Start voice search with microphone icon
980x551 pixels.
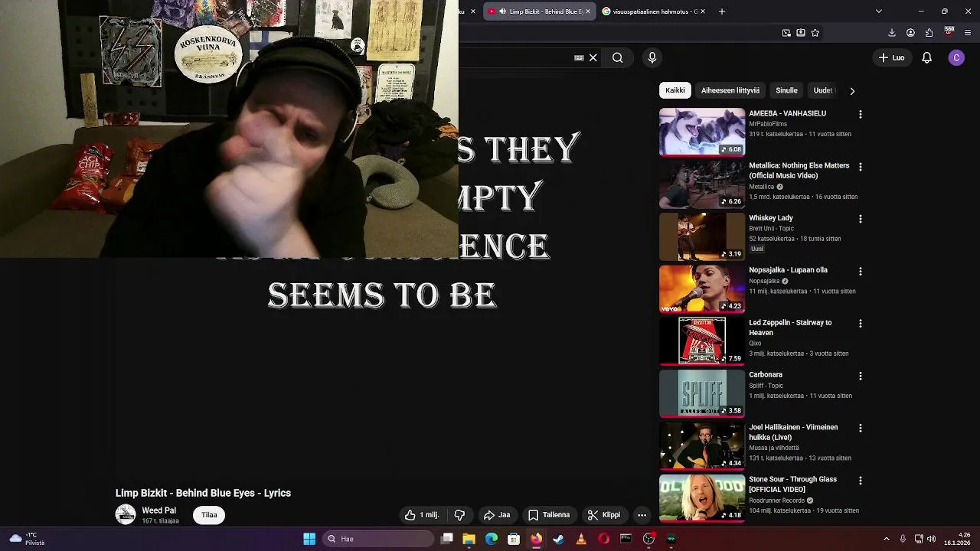coord(652,57)
